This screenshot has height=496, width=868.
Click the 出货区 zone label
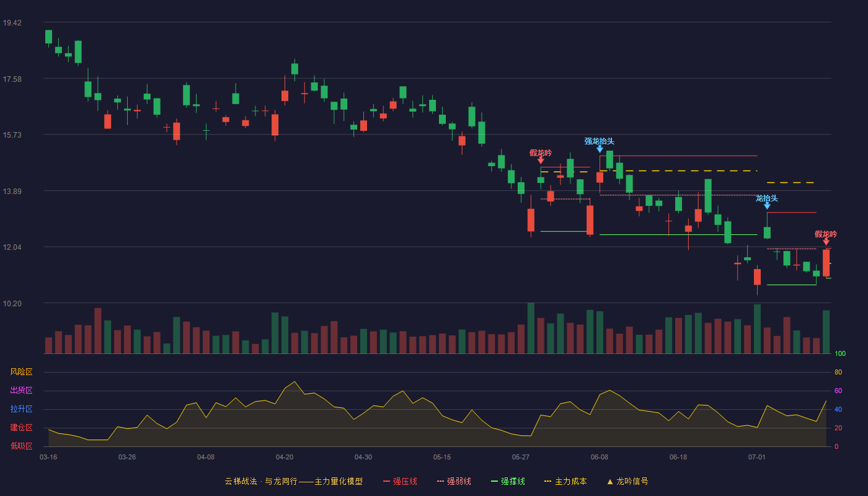(21, 391)
